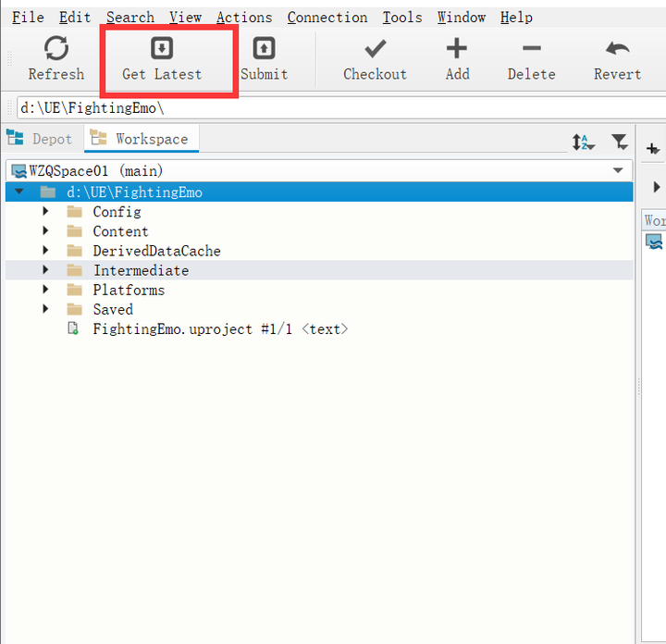Click the WZQSpace01 (main) workspace name
Screen dimensions: 666x644
pos(96,171)
